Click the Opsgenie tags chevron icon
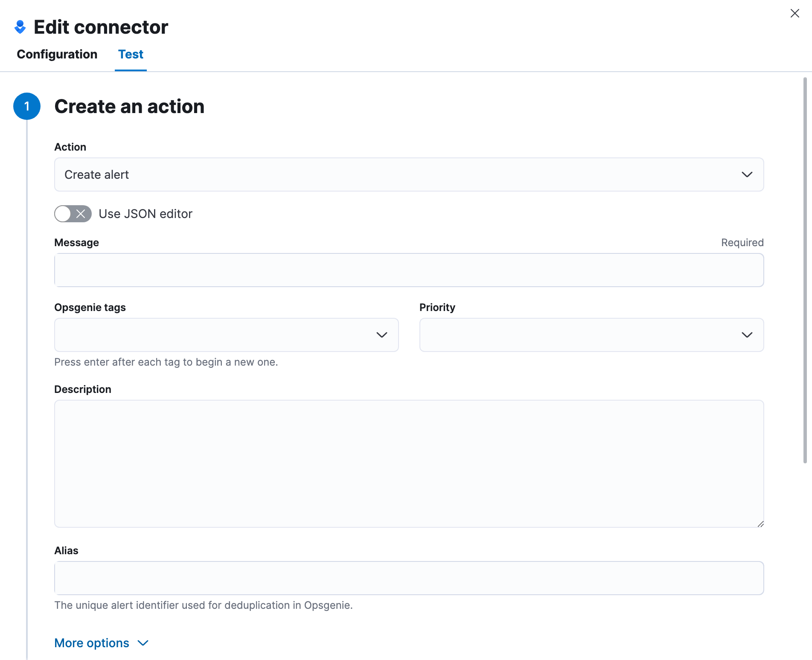 [381, 335]
